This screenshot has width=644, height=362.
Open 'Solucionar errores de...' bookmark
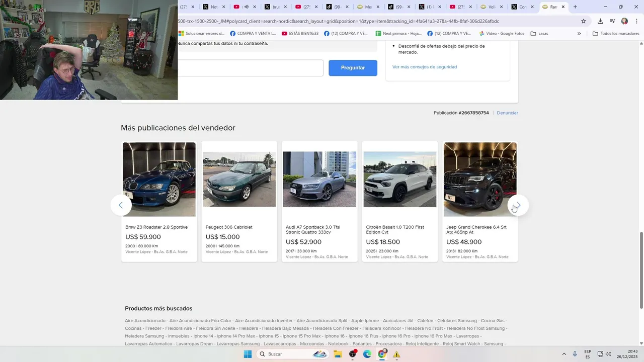202,34
